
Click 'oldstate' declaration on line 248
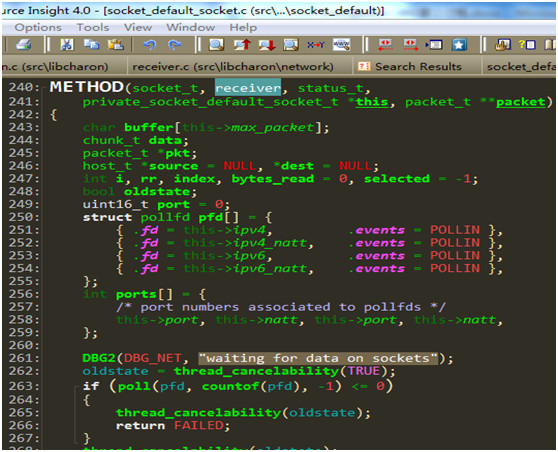pos(157,192)
